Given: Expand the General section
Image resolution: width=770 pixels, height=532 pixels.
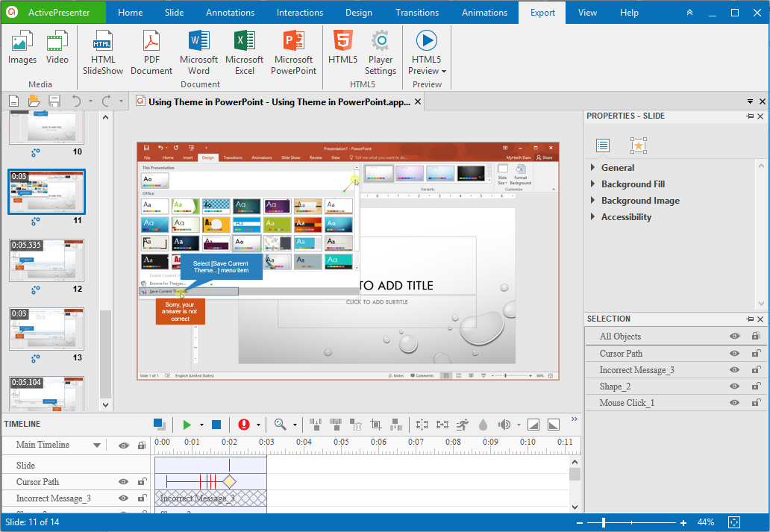Looking at the screenshot, I should click(592, 167).
